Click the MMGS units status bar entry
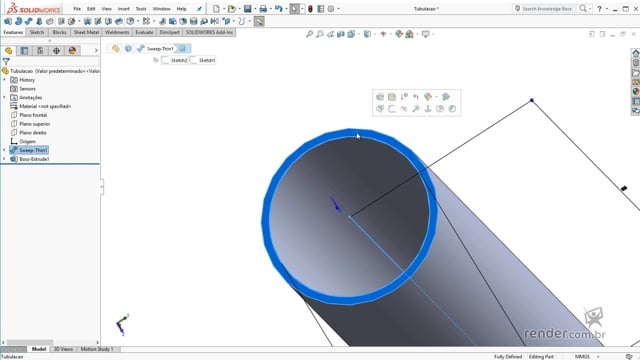Viewport: 640px width, 360px height. 582,356
